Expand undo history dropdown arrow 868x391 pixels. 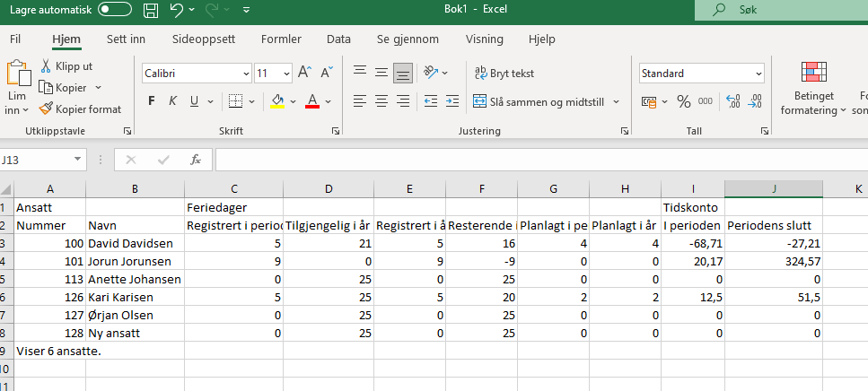(x=191, y=9)
